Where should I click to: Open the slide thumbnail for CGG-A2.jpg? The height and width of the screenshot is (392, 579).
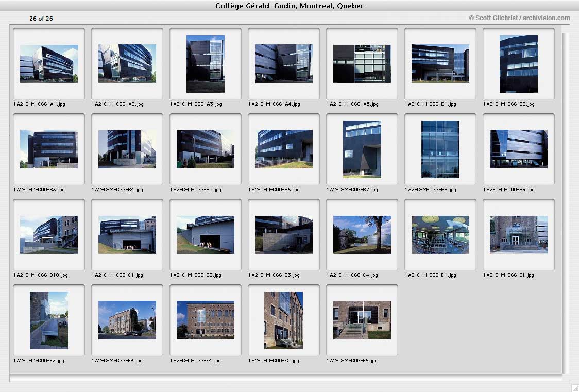click(x=127, y=63)
